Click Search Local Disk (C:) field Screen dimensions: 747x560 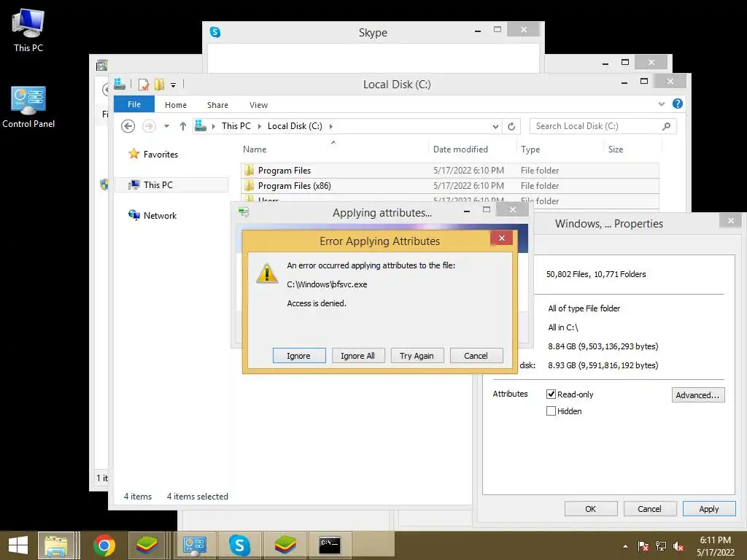coord(603,126)
